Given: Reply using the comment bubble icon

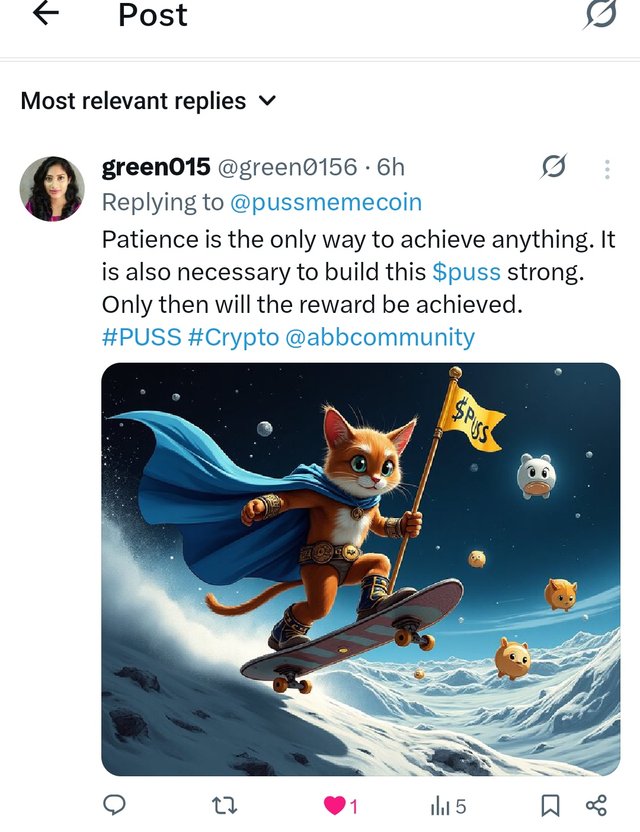Looking at the screenshot, I should pos(114,805).
